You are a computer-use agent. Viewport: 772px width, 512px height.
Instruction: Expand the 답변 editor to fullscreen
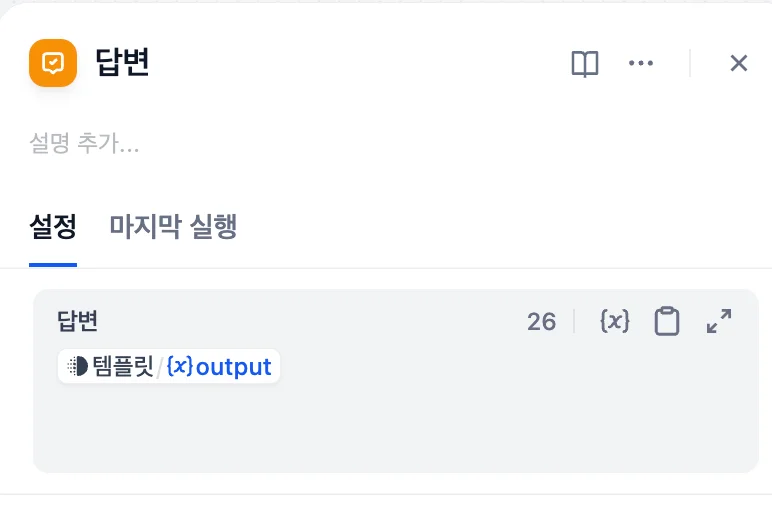click(x=719, y=321)
